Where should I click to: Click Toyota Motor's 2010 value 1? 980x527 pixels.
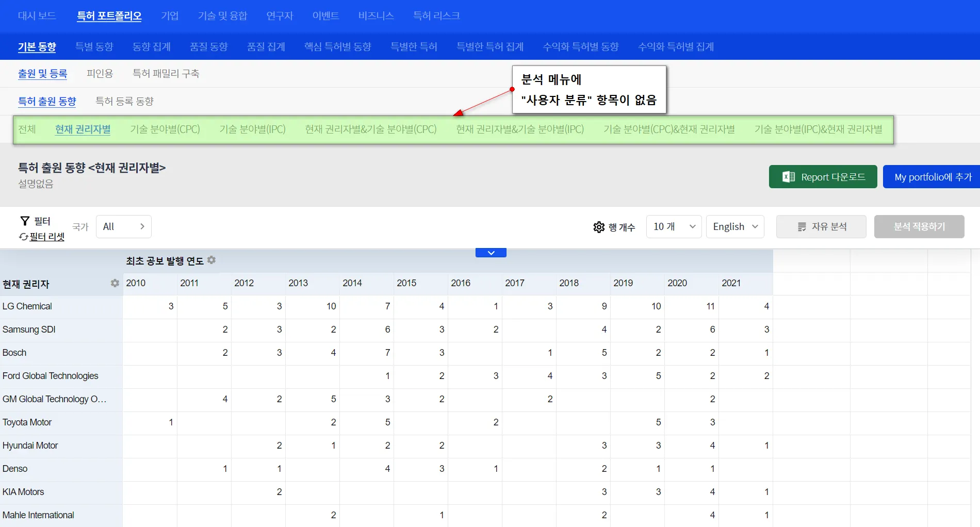tap(171, 422)
